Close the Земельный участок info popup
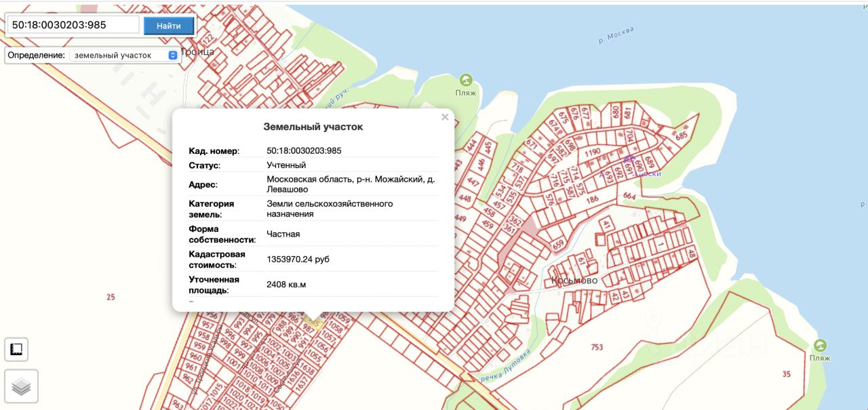This screenshot has height=410, width=868. (445, 117)
